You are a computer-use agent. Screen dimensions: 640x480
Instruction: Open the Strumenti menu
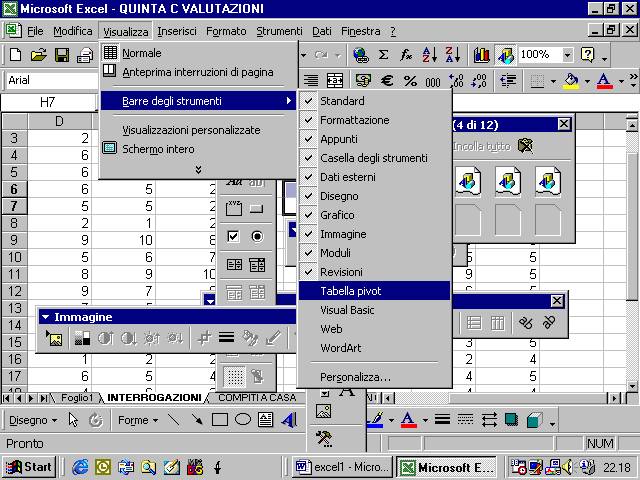tap(279, 31)
